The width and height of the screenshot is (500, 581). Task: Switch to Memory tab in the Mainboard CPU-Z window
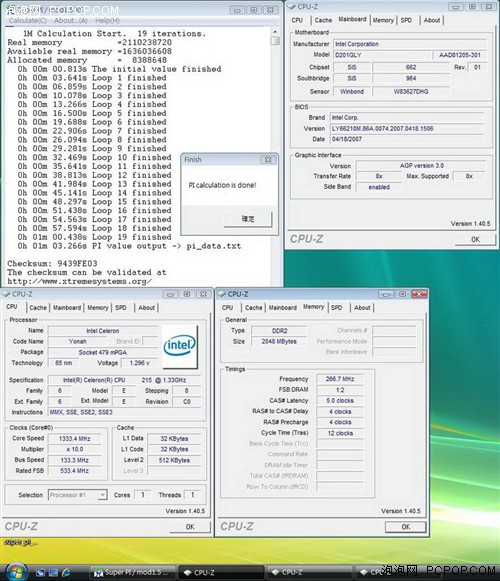click(x=383, y=20)
